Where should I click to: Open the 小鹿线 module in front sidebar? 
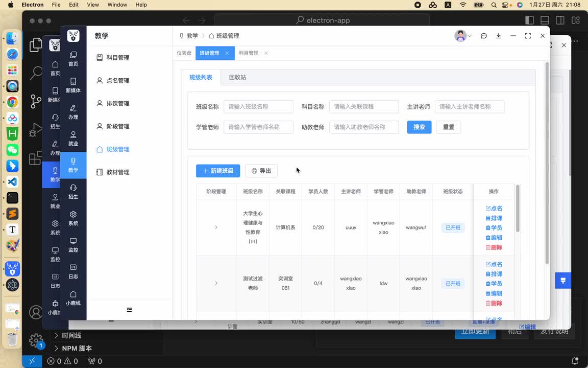73,298
